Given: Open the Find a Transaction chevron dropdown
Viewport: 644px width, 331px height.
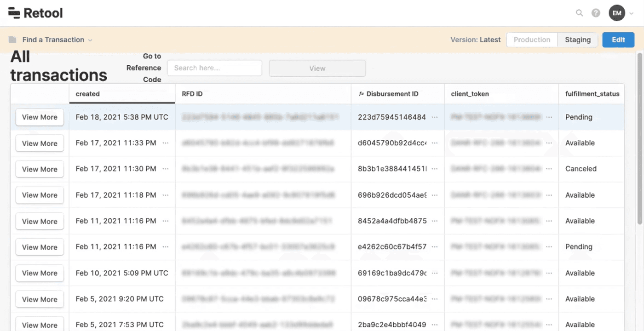Looking at the screenshot, I should pyautogui.click(x=90, y=40).
